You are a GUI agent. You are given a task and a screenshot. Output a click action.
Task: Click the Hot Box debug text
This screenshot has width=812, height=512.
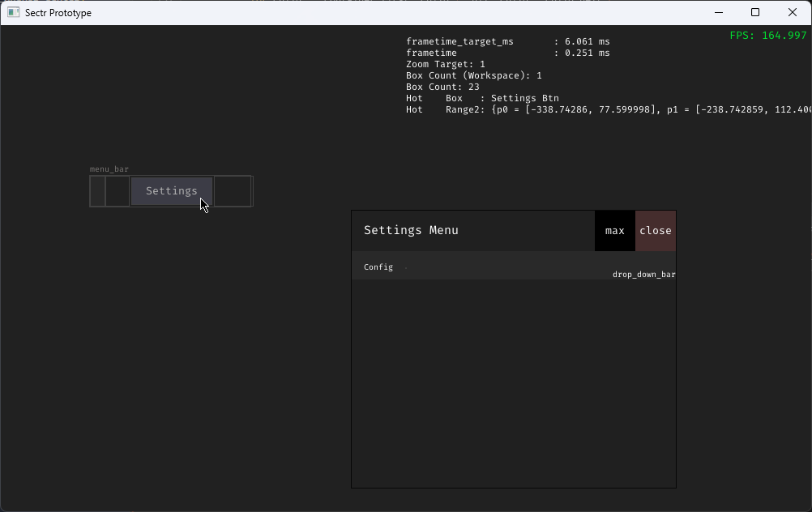point(482,98)
